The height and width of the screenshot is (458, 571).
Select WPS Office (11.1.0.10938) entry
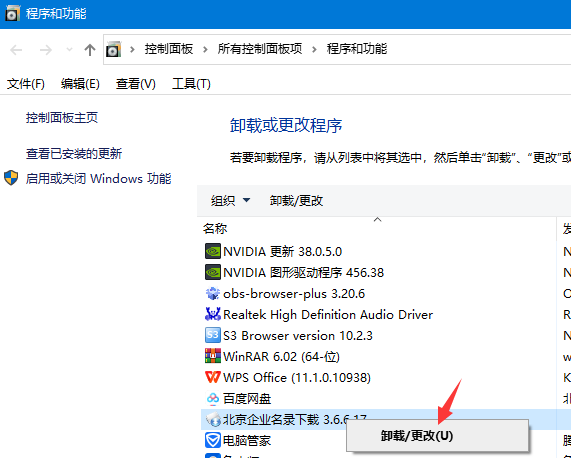297,378
